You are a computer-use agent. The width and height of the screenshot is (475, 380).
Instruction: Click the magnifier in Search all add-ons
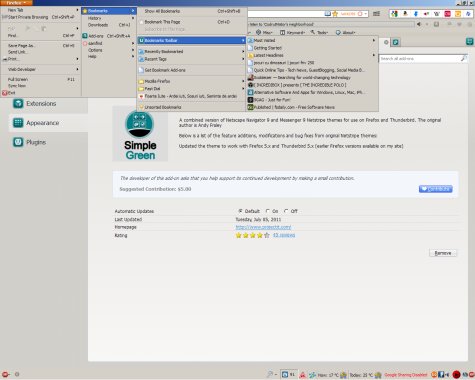coord(463,58)
